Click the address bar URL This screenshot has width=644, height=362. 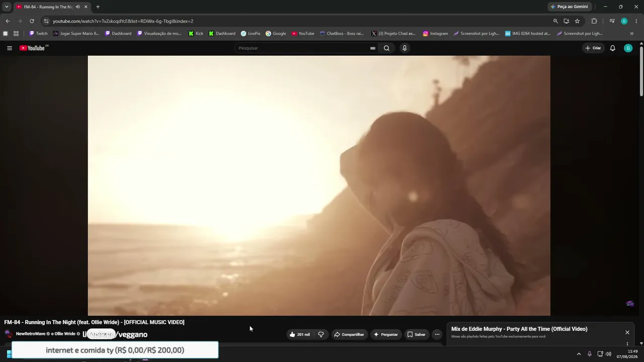click(123, 21)
